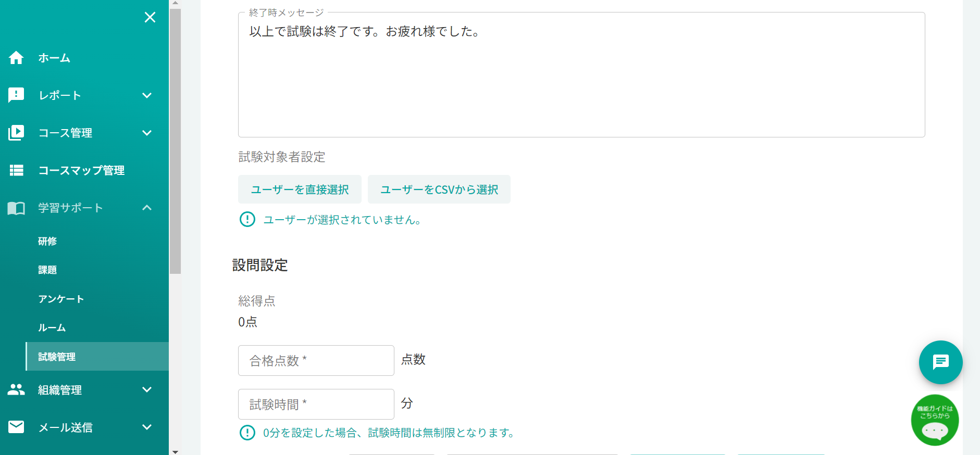Expand the レポート menu chevron
Viewport: 980px width, 455px height.
tap(147, 95)
